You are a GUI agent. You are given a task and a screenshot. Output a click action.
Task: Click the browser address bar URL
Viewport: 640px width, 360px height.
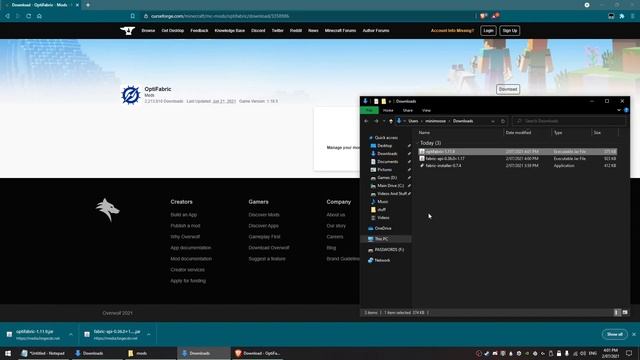click(x=220, y=16)
